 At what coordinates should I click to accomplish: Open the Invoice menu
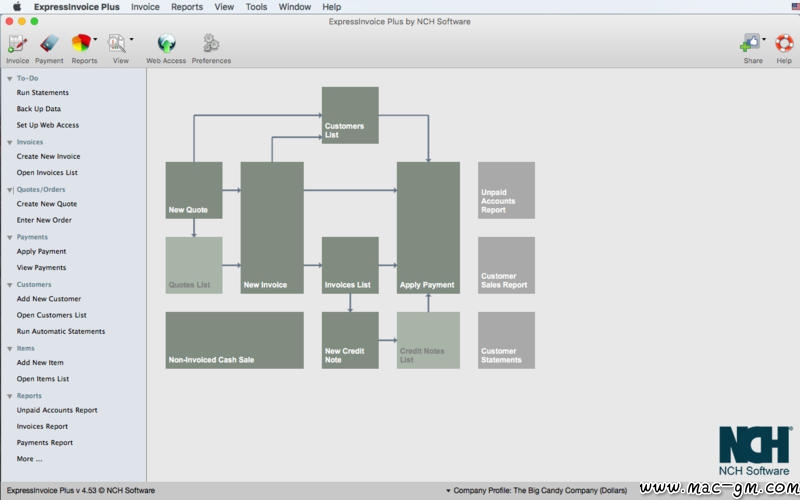click(145, 7)
